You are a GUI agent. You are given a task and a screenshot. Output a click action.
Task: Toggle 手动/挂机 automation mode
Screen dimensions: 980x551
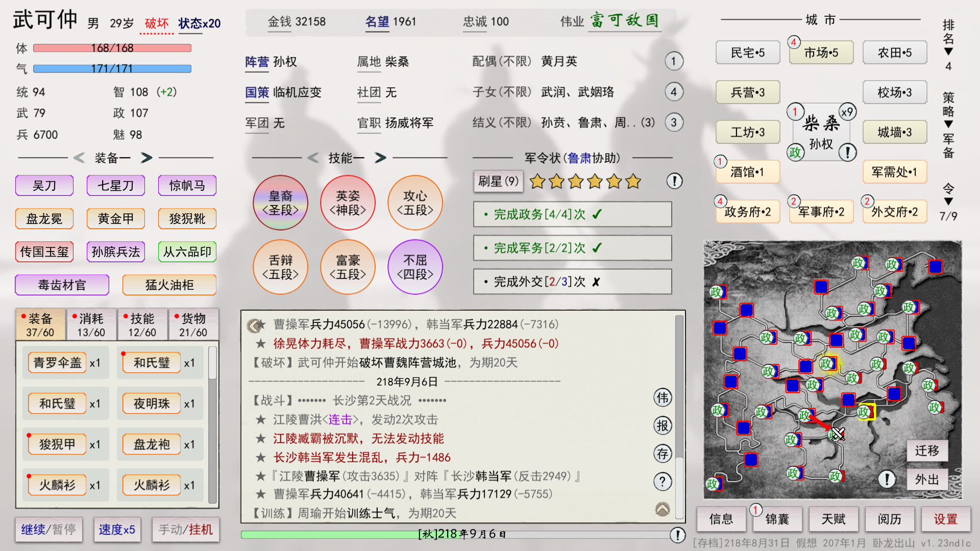click(x=184, y=530)
